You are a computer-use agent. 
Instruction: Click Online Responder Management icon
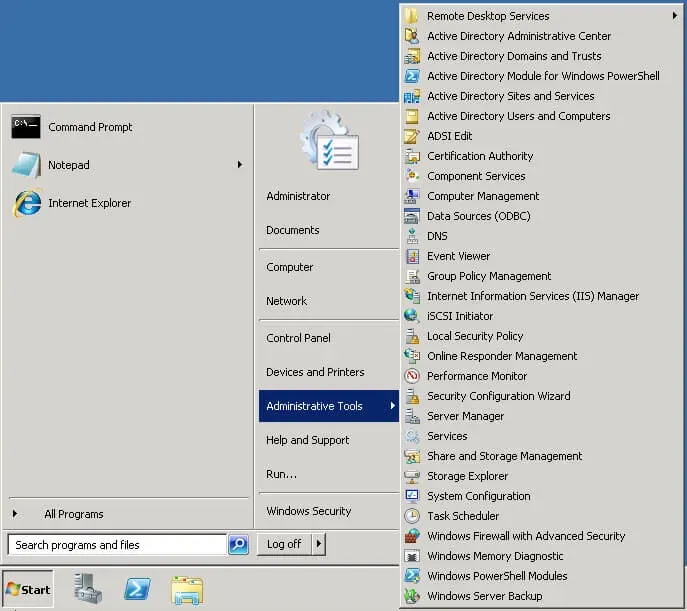point(412,356)
